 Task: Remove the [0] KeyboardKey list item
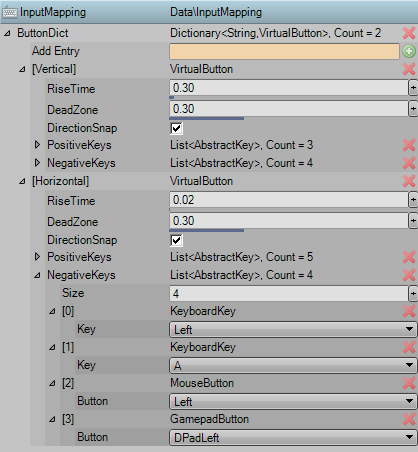click(x=409, y=311)
